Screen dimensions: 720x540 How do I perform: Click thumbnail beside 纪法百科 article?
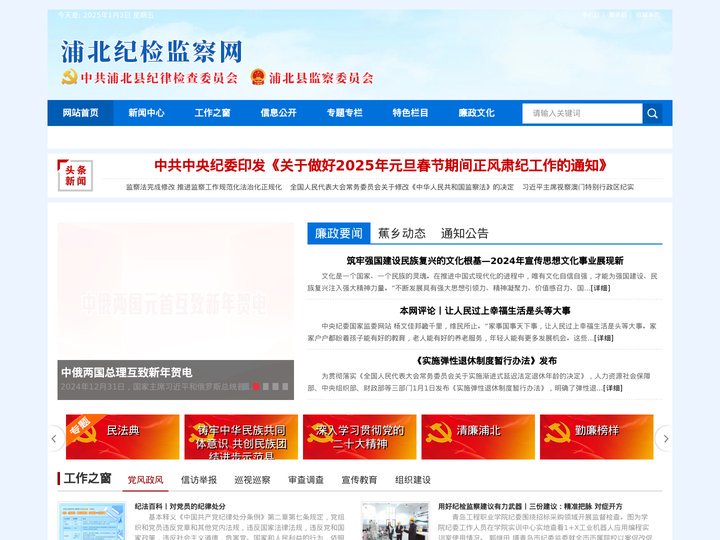tap(91, 521)
